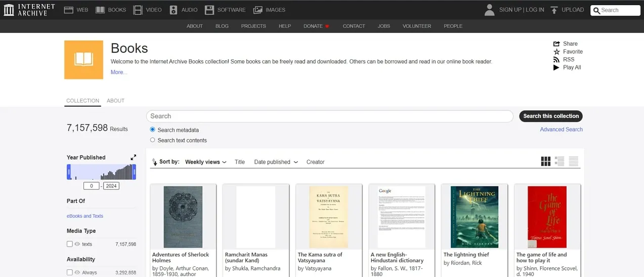Click the red heart beside Donate
The width and height of the screenshot is (644, 277).
[327, 26]
